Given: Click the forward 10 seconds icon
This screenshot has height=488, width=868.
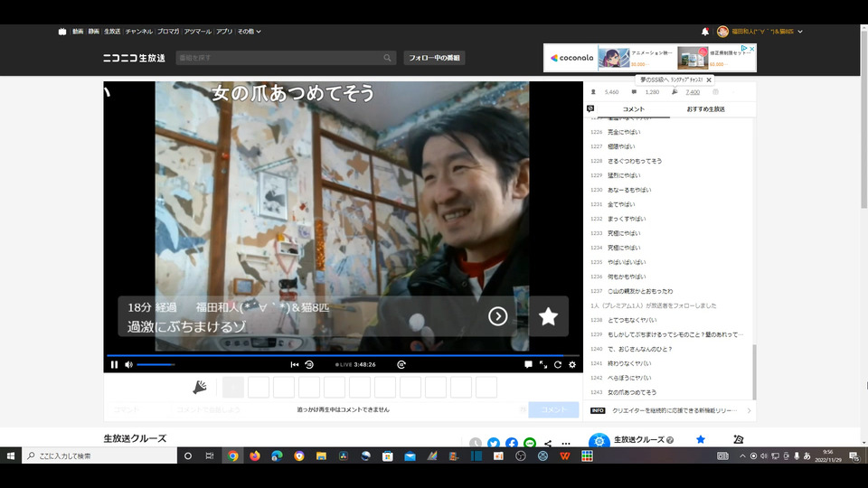Looking at the screenshot, I should [x=401, y=364].
